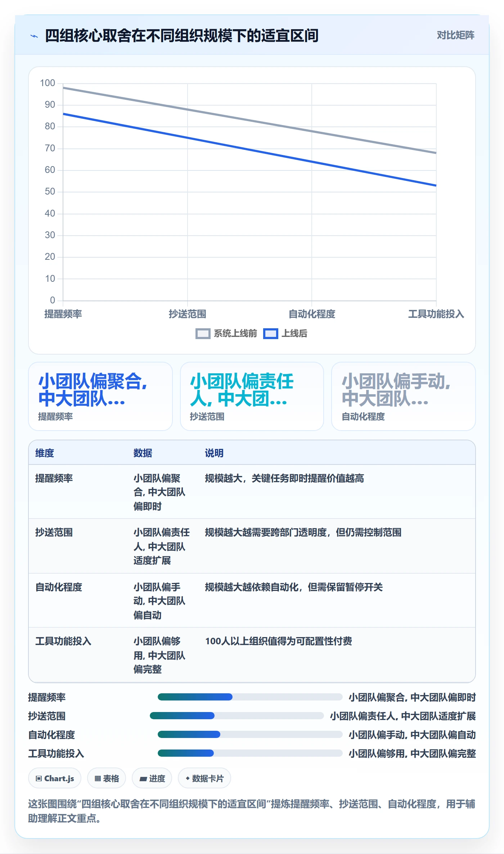Click the 工具功能投入 progress bar
This screenshot has height=854, width=504.
250,753
